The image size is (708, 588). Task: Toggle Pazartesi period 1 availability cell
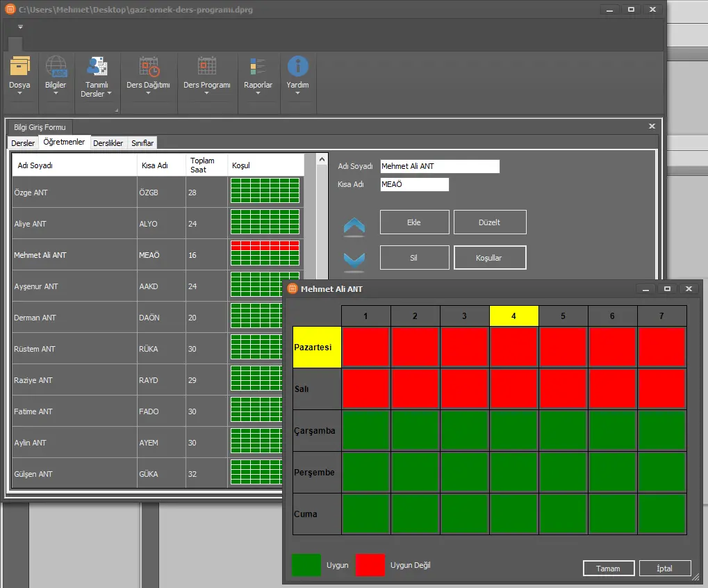[365, 347]
